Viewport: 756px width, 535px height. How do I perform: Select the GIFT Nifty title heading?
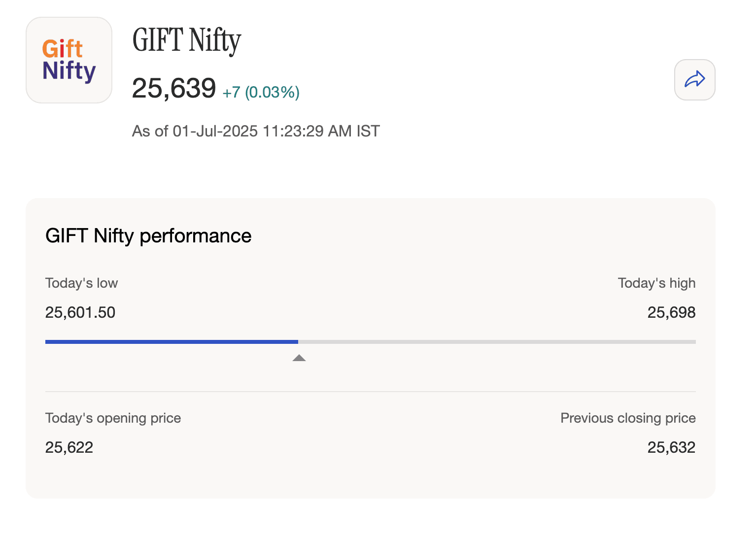(186, 41)
